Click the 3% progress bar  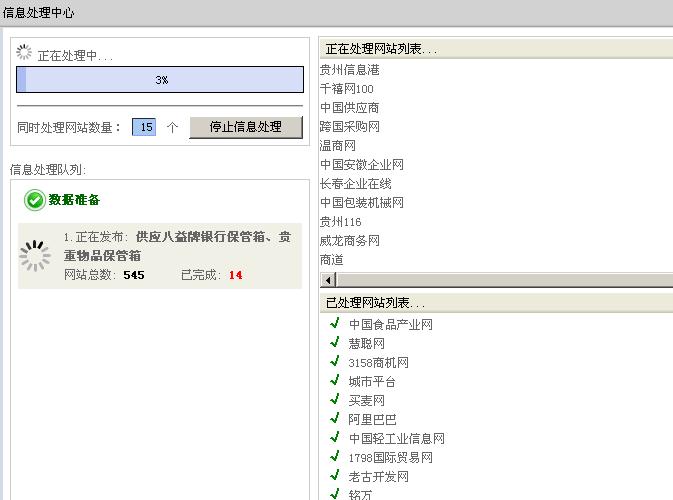160,80
